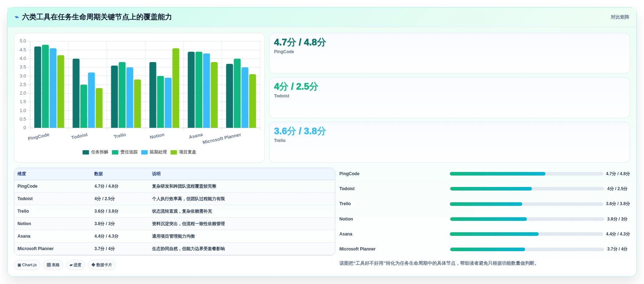Click table cell 资料沉淀突出，但流程一致性依赖管理

[188, 224]
